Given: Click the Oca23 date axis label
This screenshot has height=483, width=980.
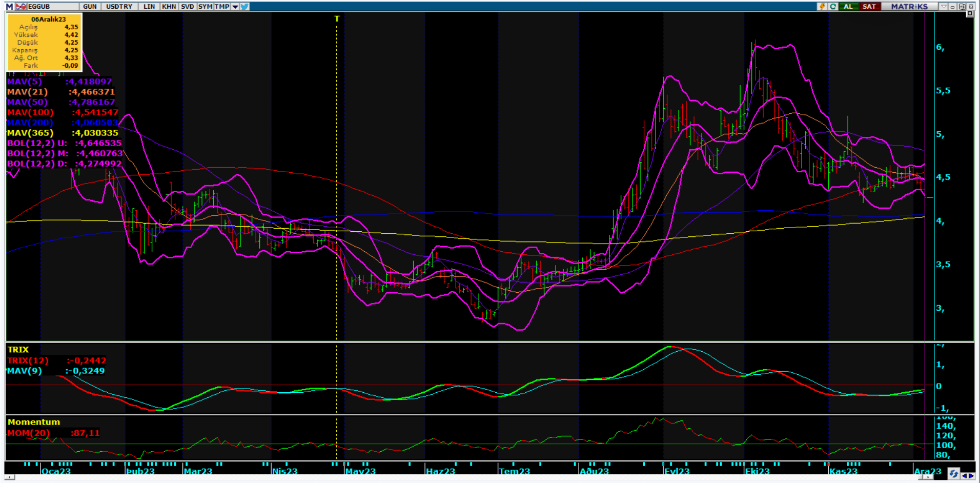Looking at the screenshot, I should point(56,471).
